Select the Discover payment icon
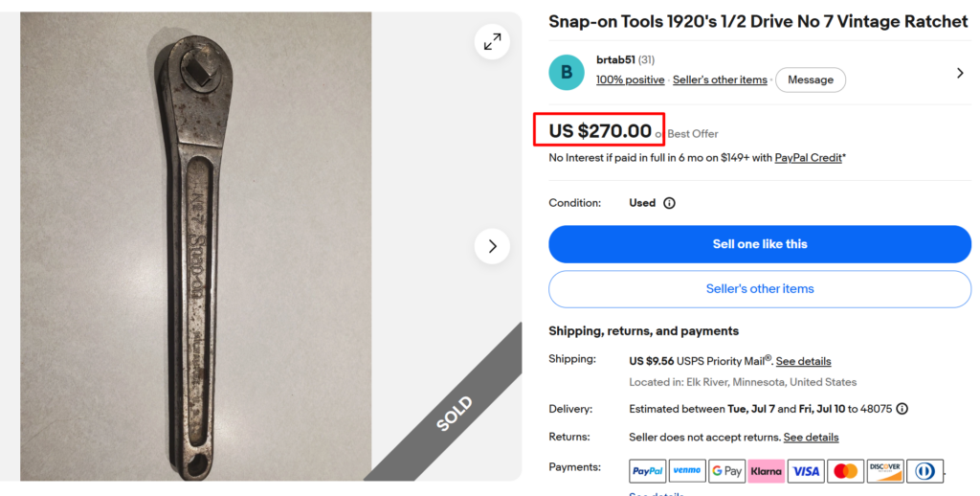This screenshot has height=496, width=980. tap(885, 471)
